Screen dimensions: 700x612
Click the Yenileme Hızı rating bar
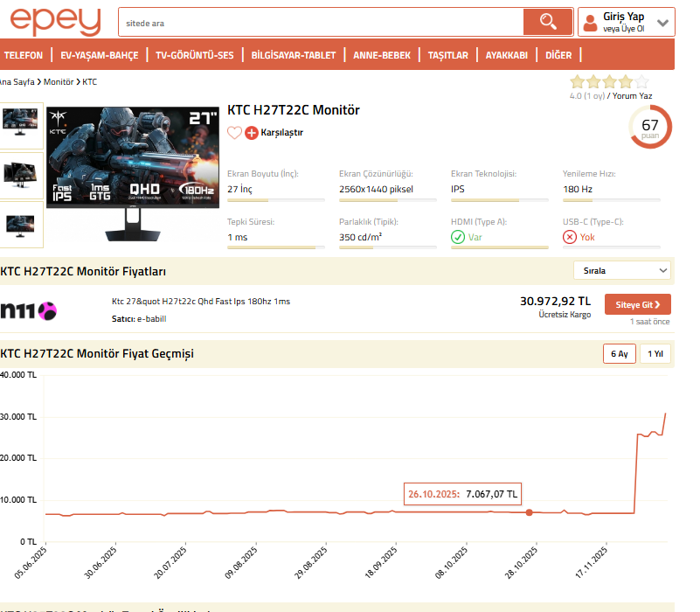[x=611, y=200]
